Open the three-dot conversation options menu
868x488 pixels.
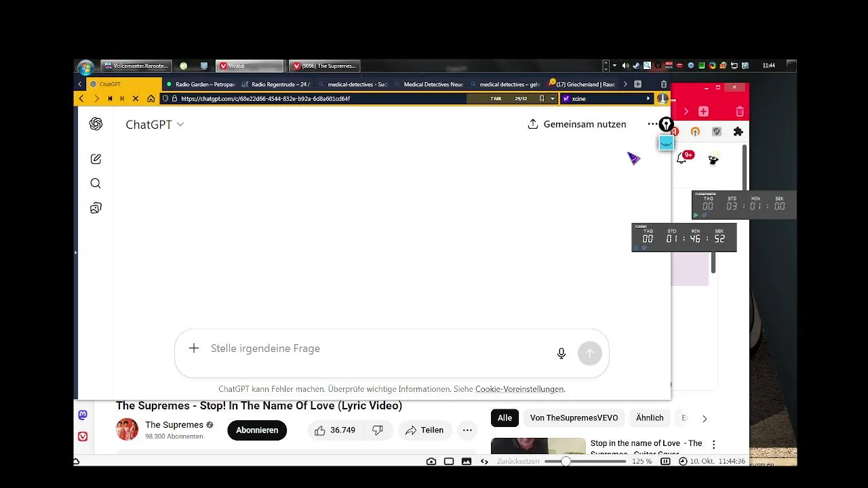point(652,124)
